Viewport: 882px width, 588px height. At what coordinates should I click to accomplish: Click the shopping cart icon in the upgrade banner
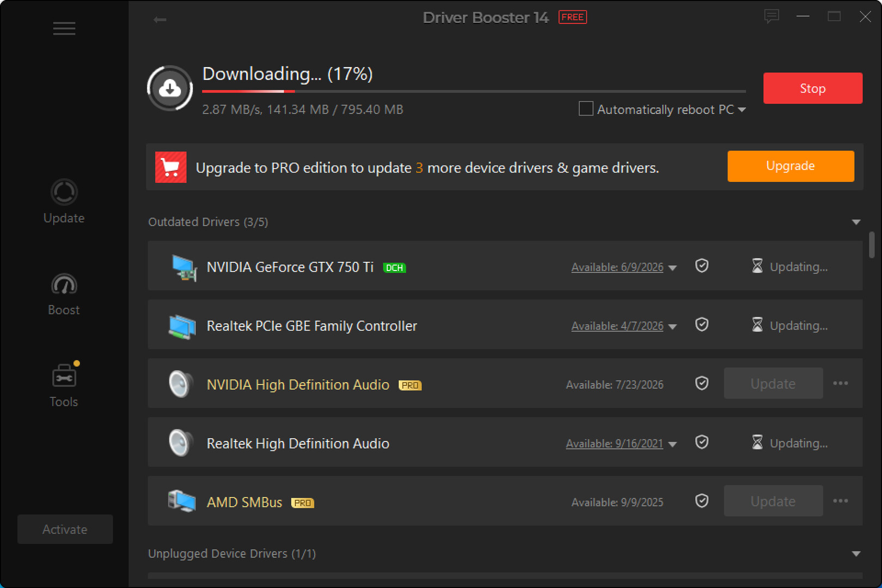pos(171,167)
